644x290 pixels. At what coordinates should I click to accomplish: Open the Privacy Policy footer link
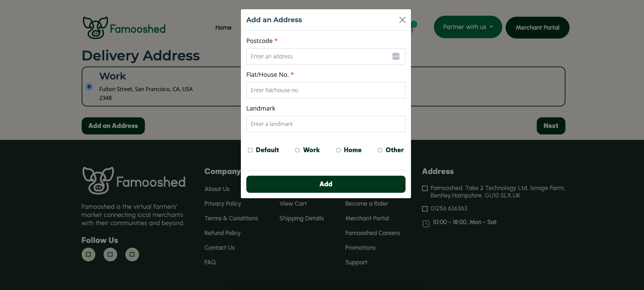click(222, 204)
